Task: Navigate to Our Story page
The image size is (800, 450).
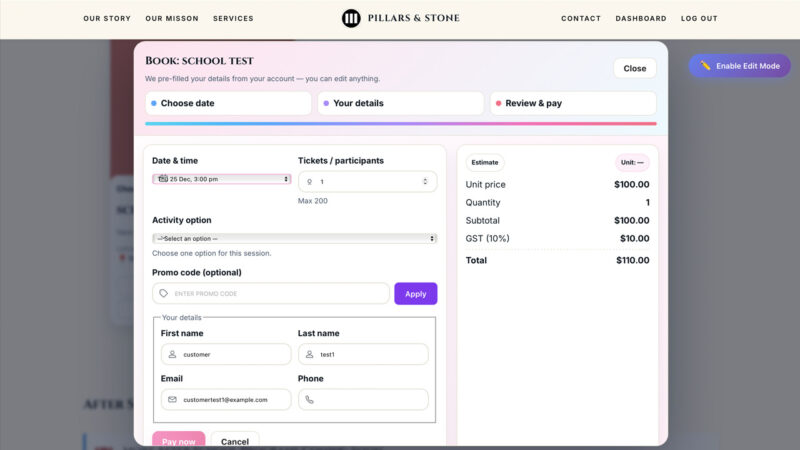Action: tap(106, 18)
